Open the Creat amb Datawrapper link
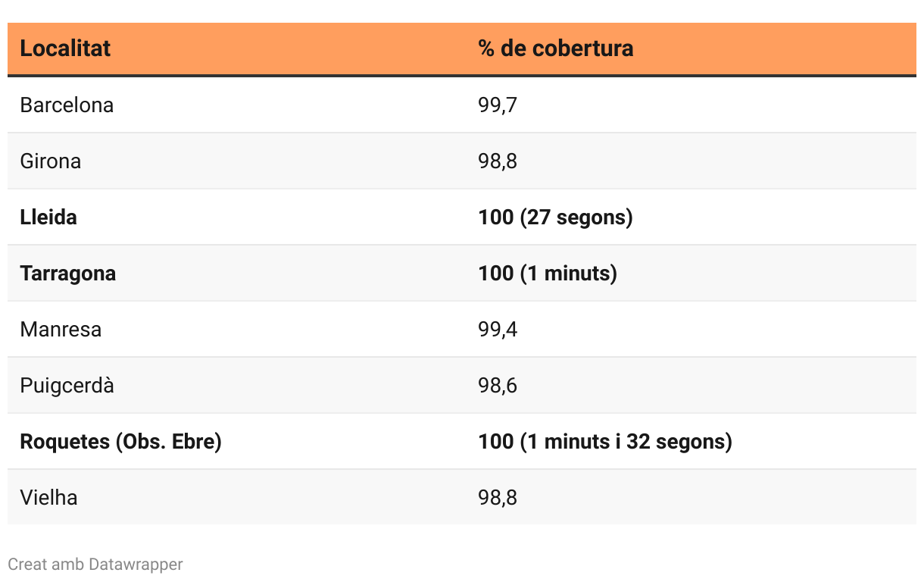This screenshot has height=582, width=924. coord(95,564)
